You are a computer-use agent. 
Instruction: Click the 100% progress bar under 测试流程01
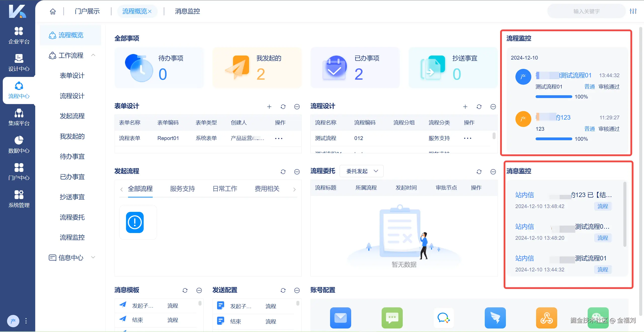click(x=553, y=97)
